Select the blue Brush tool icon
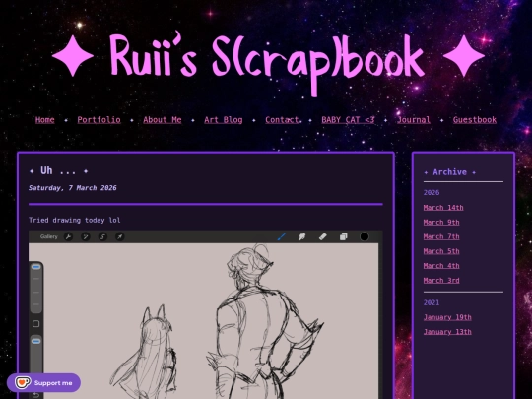 click(x=282, y=236)
